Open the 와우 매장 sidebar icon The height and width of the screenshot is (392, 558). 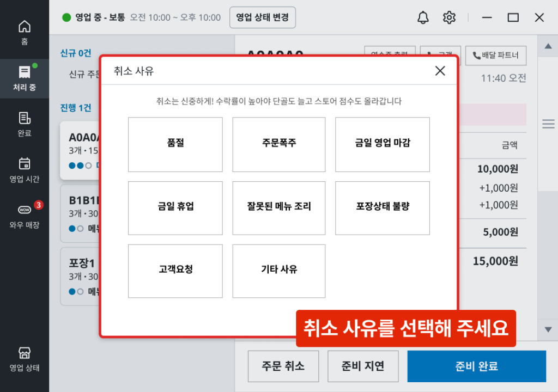point(24,216)
